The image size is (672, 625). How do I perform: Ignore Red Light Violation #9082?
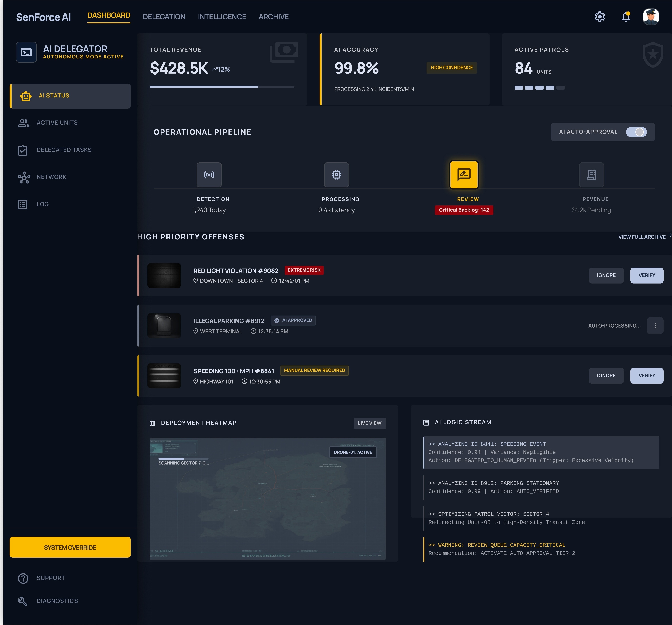[606, 275]
